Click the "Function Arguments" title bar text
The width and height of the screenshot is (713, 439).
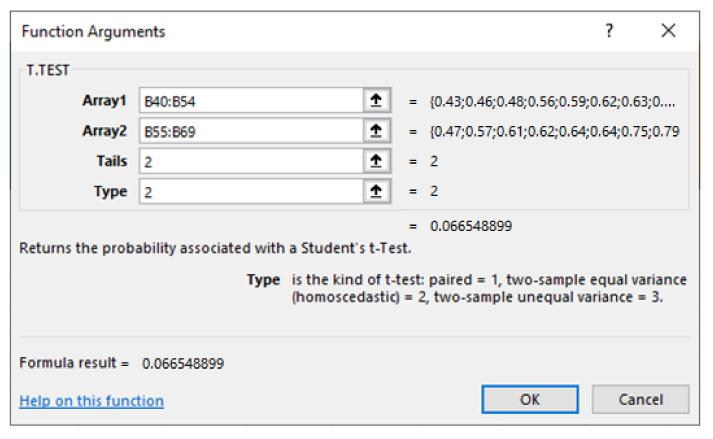pyautogui.click(x=93, y=32)
